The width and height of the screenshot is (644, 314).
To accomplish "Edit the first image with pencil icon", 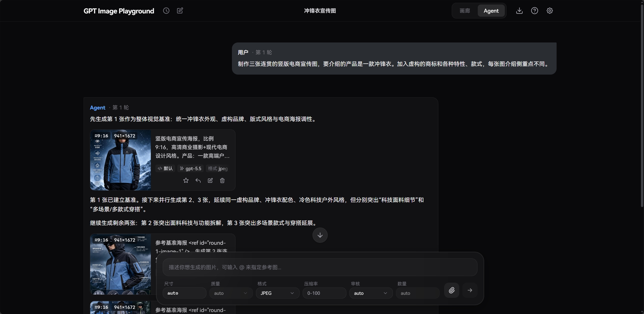I will 210,180.
